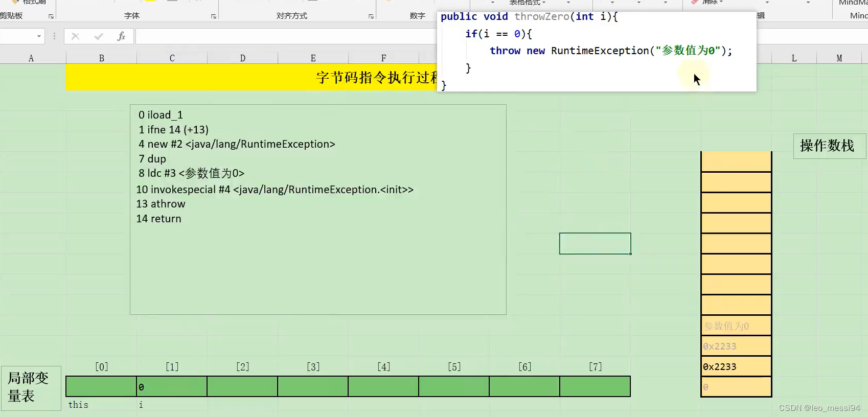Click the '14 return' instruction line

point(158,219)
